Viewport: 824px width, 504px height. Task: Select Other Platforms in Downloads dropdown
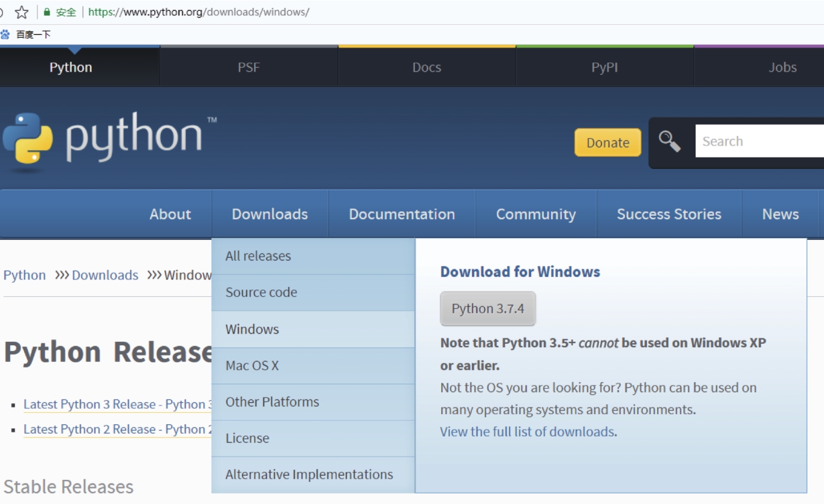[x=313, y=402]
